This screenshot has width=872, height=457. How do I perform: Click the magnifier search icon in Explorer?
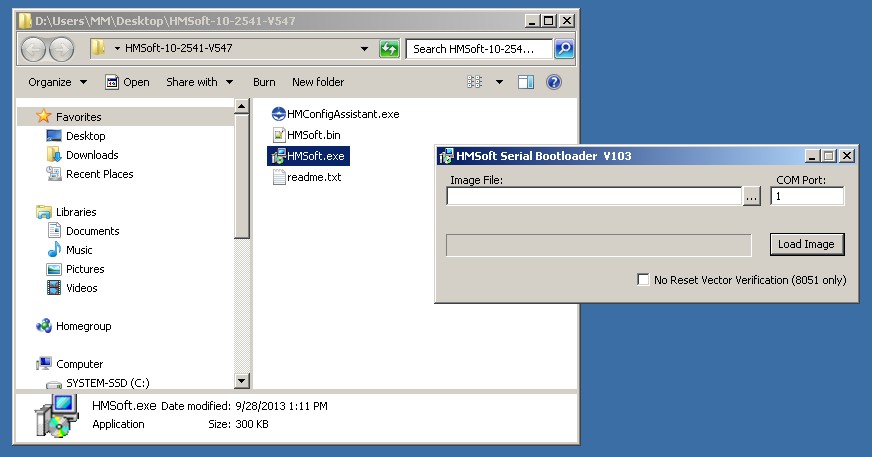tap(564, 49)
